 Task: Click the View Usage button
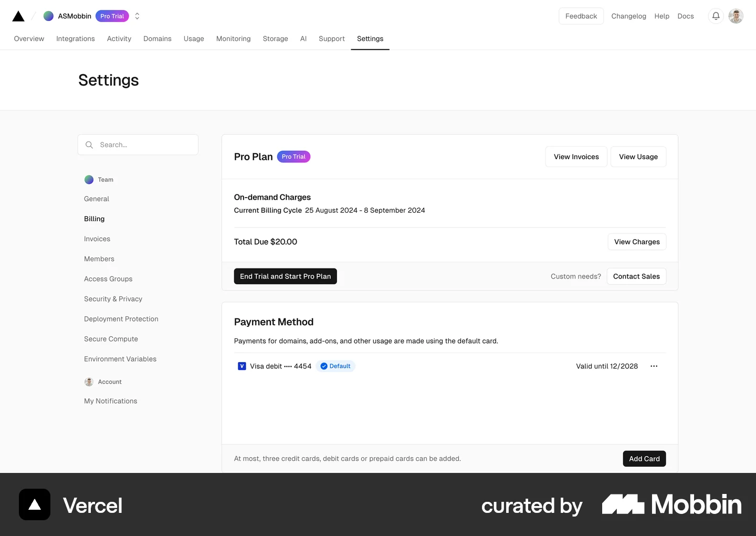[x=638, y=157]
